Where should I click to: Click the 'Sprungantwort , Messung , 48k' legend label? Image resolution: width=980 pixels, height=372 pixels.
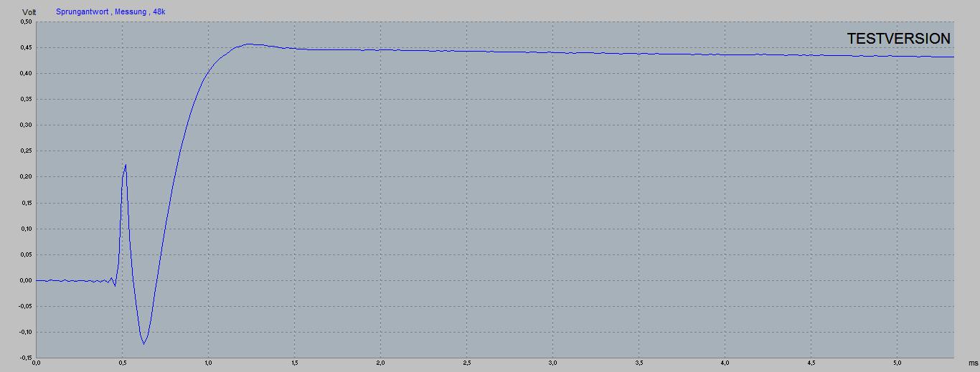click(x=110, y=12)
